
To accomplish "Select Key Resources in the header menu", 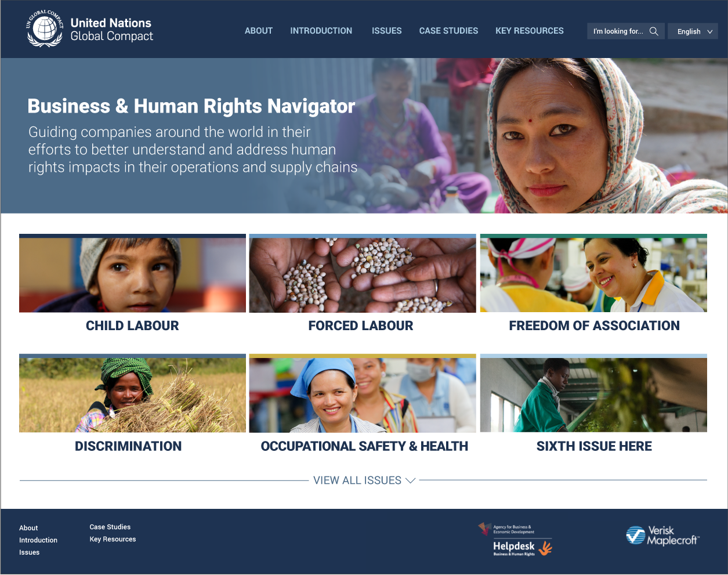I will tap(530, 31).
